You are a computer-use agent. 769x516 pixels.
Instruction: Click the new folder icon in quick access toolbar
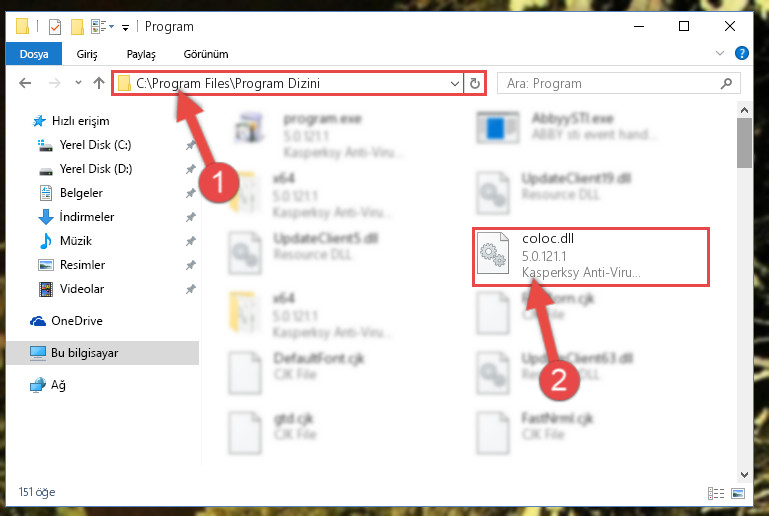[x=77, y=26]
